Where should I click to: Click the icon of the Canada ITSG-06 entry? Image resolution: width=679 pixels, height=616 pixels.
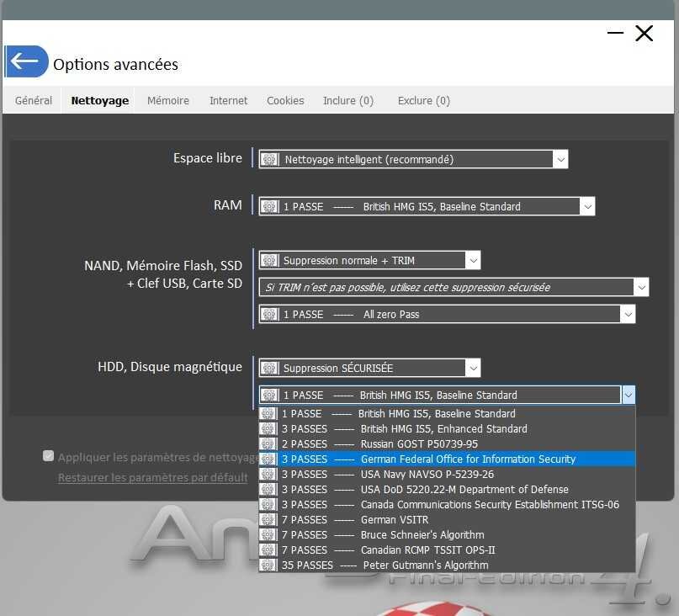(x=268, y=505)
